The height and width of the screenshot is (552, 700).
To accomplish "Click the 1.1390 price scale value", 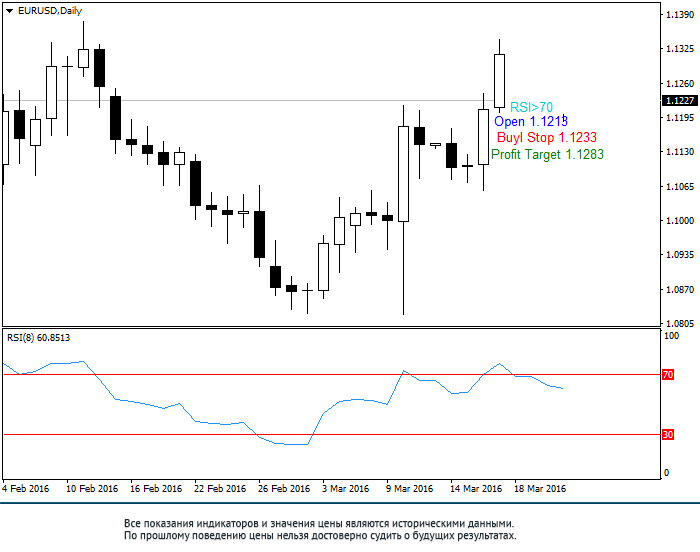I will click(x=680, y=15).
